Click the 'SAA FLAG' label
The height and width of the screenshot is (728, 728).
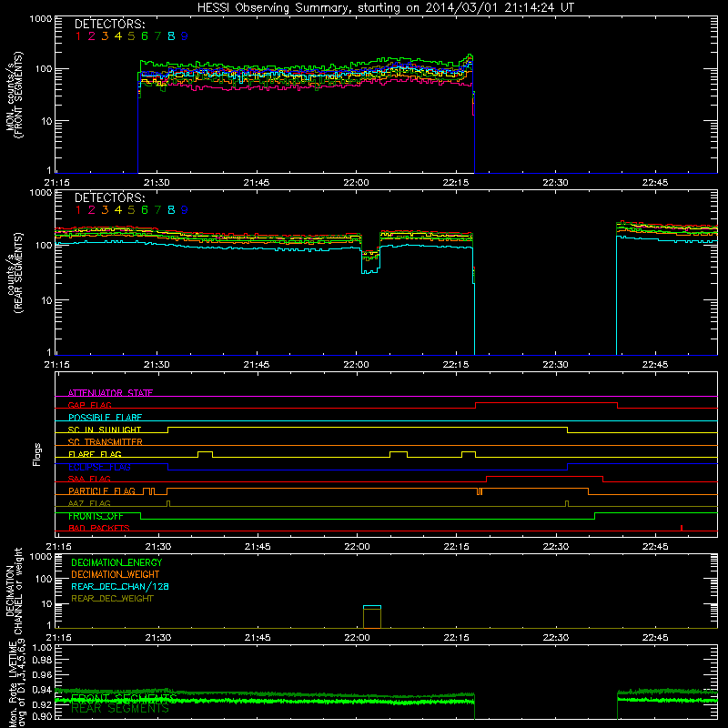tap(89, 479)
